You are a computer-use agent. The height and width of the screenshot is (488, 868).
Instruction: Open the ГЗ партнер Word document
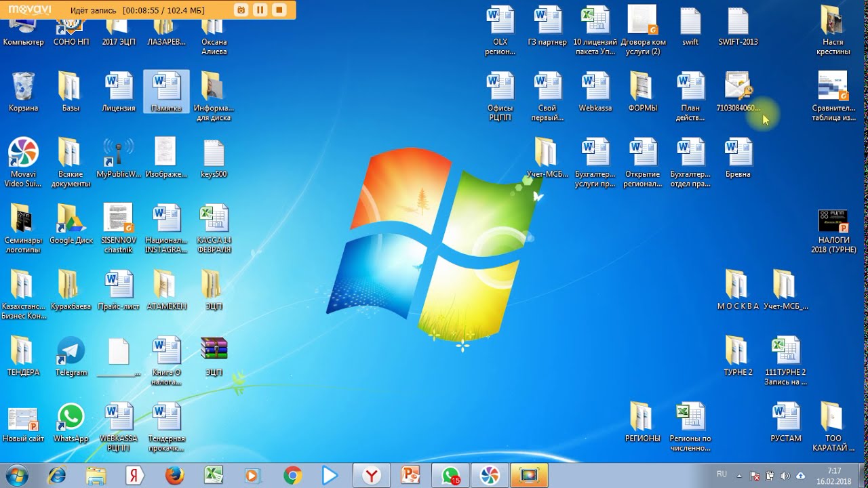(x=547, y=26)
